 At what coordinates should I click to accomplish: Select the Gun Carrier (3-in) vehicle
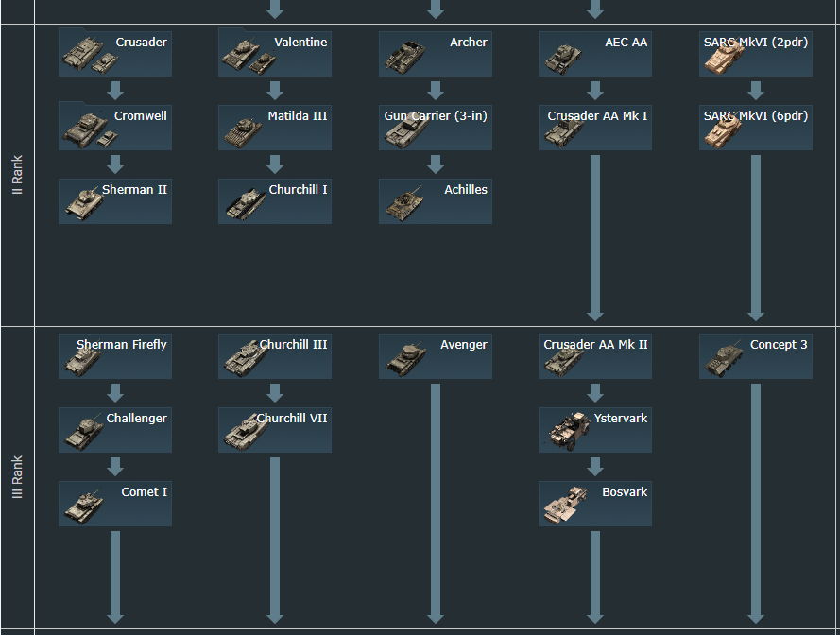pyautogui.click(x=436, y=127)
